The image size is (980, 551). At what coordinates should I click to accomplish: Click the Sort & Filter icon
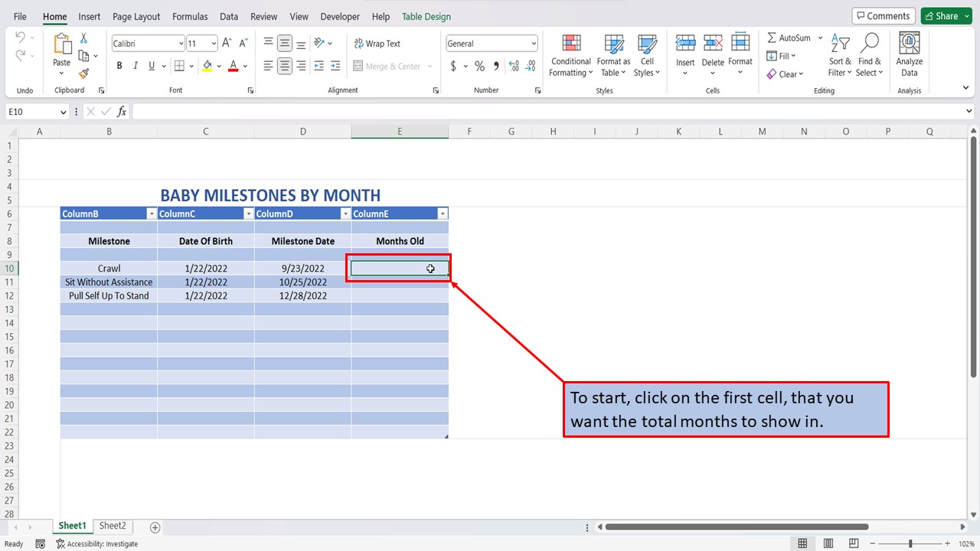[839, 55]
